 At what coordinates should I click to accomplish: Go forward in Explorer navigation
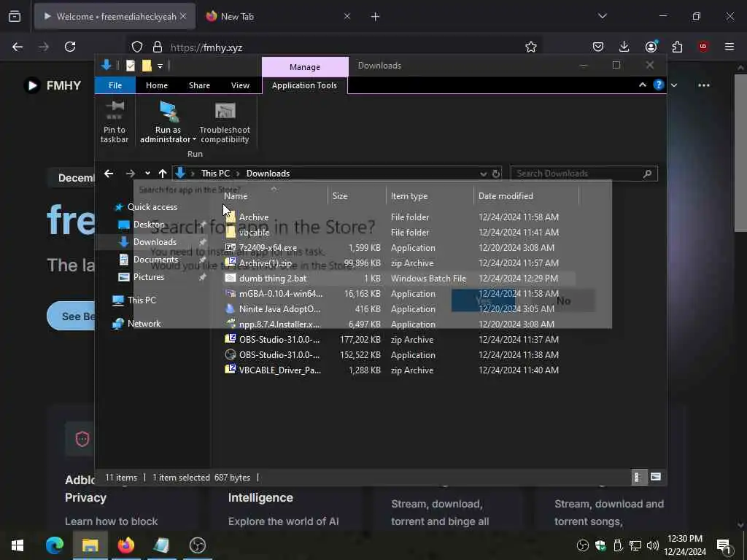130,174
